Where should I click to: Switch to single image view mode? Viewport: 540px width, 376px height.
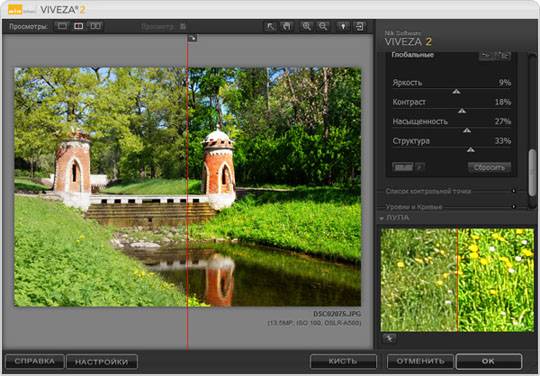coord(62,26)
